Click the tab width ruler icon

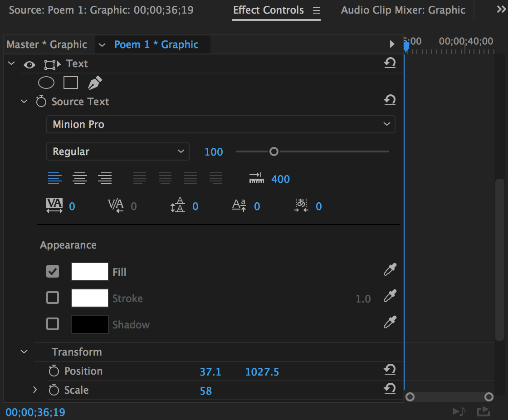[257, 178]
